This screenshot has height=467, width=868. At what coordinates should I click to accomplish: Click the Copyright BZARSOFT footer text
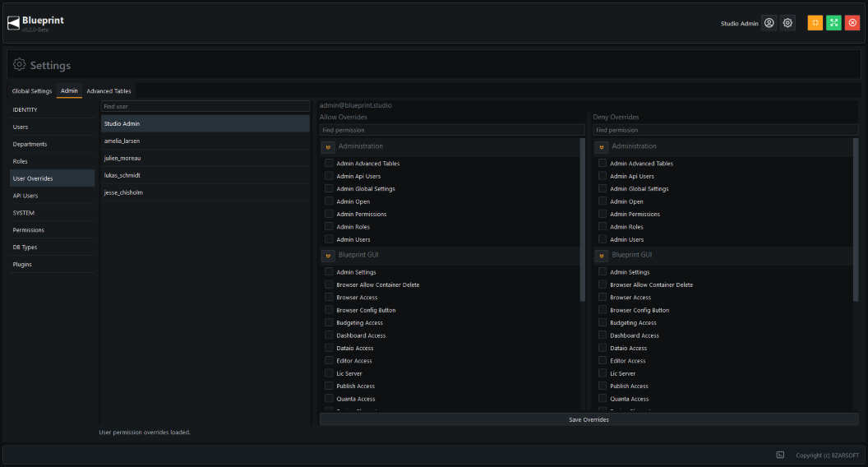tap(827, 455)
